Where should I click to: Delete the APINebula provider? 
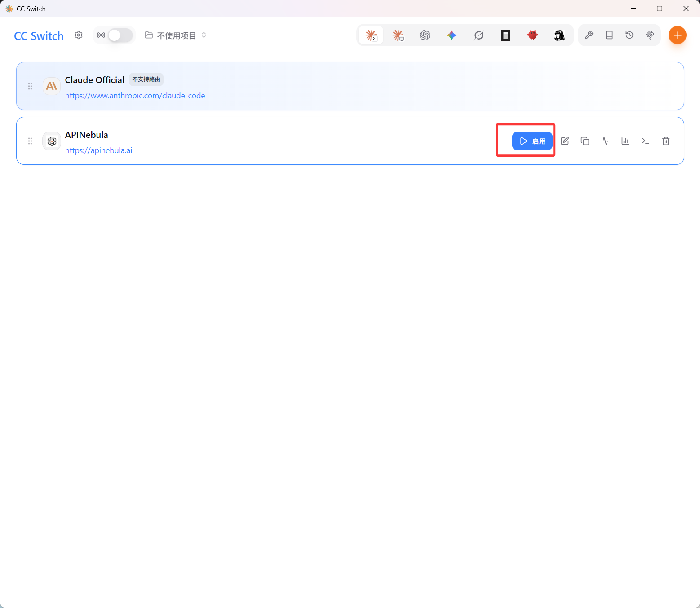click(666, 141)
